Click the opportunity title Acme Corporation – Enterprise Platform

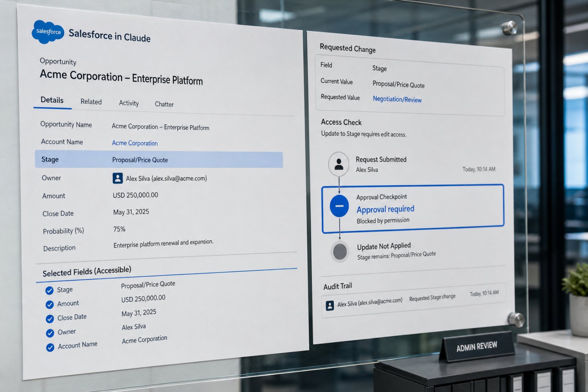[121, 77]
